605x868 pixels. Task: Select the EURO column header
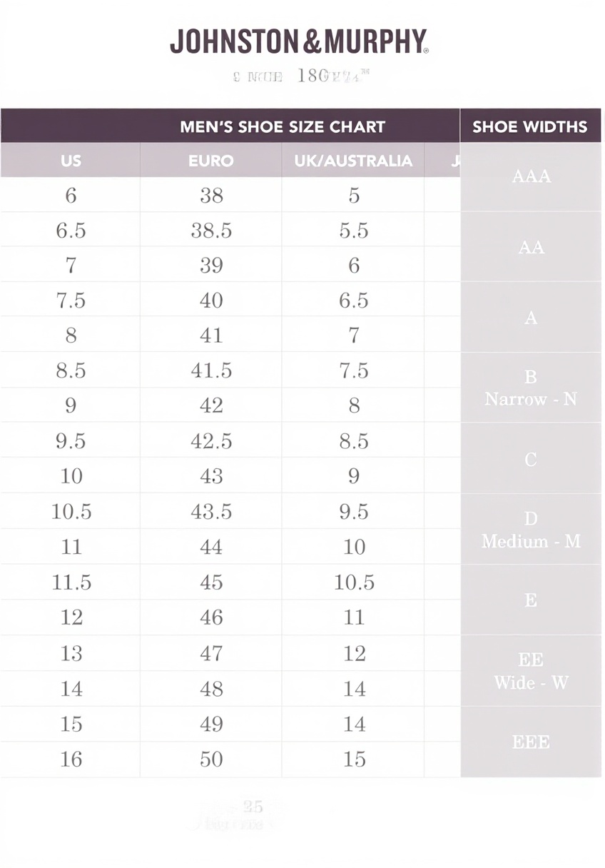click(211, 161)
